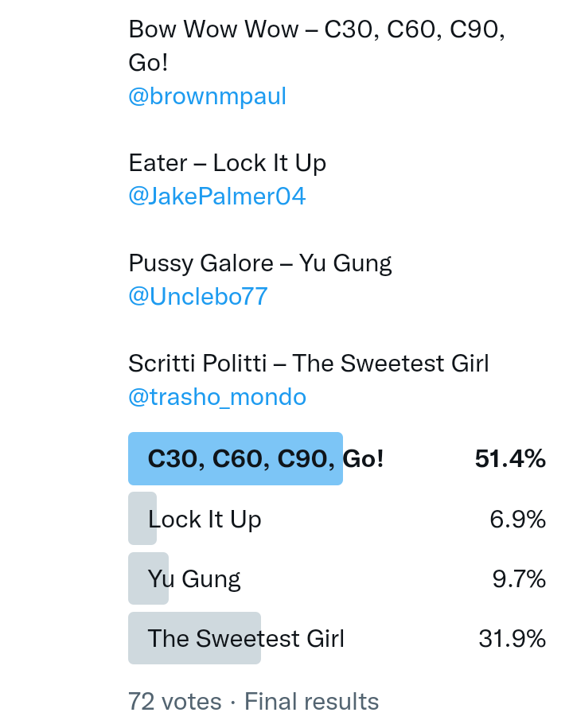This screenshot has height=728, width=573.
Task: Click the "Eater – Lock It Up" text line
Action: pos(227,163)
